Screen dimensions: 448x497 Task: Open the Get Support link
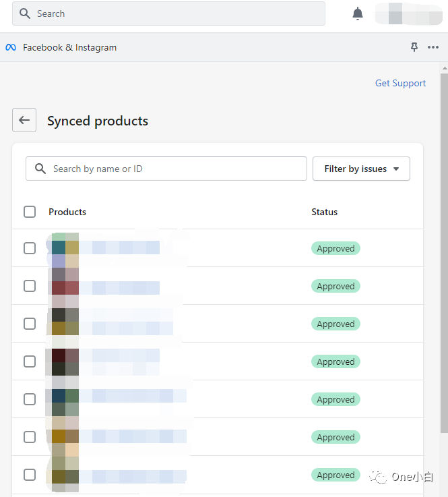coord(400,83)
